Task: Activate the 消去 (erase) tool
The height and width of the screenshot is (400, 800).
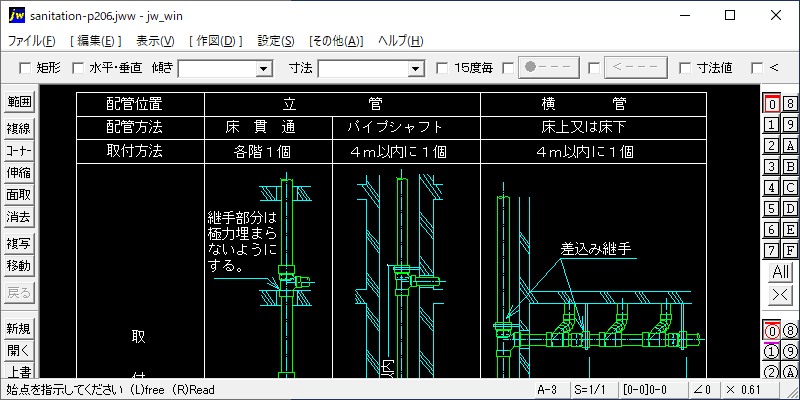Action: click(19, 217)
